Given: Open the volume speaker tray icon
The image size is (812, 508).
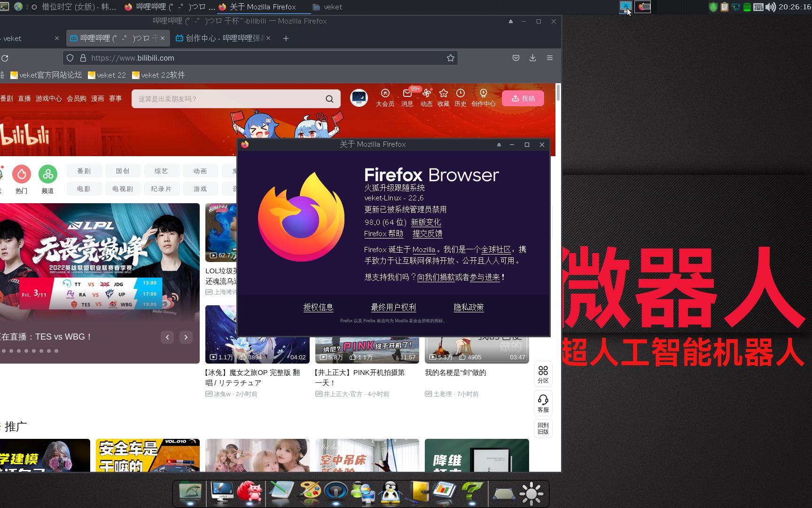Looking at the screenshot, I should 771,7.
